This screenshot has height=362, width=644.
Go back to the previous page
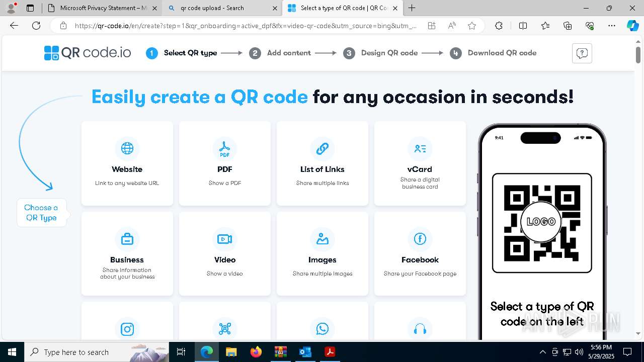[14, 26]
